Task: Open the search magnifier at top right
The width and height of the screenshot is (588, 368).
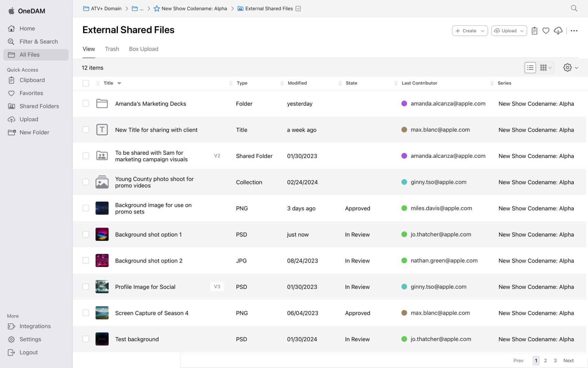Action: [x=574, y=8]
